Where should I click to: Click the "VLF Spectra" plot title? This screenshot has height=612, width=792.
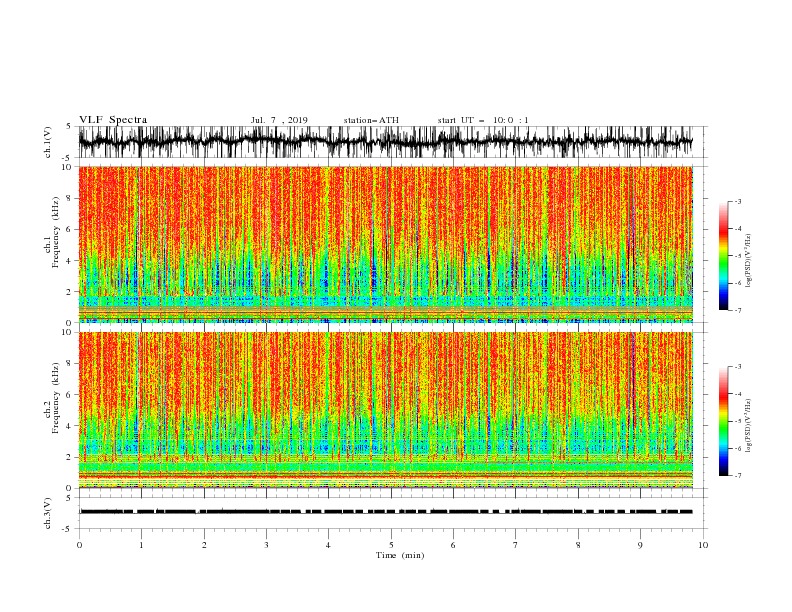(113, 120)
